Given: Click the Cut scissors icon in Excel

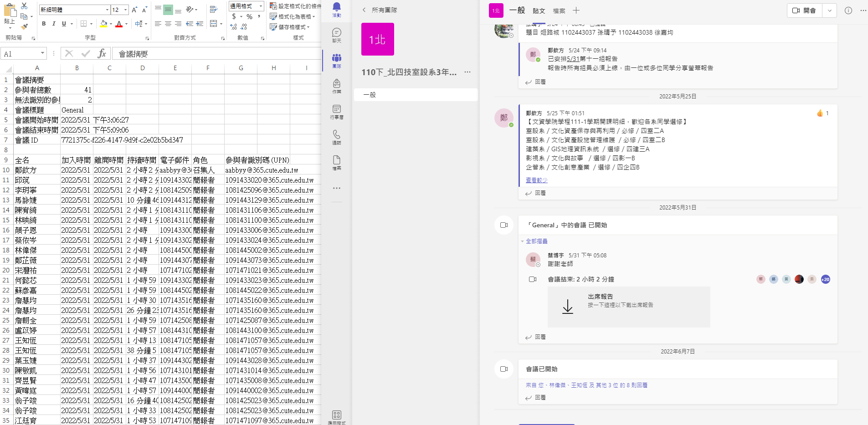Looking at the screenshot, I should [x=25, y=6].
